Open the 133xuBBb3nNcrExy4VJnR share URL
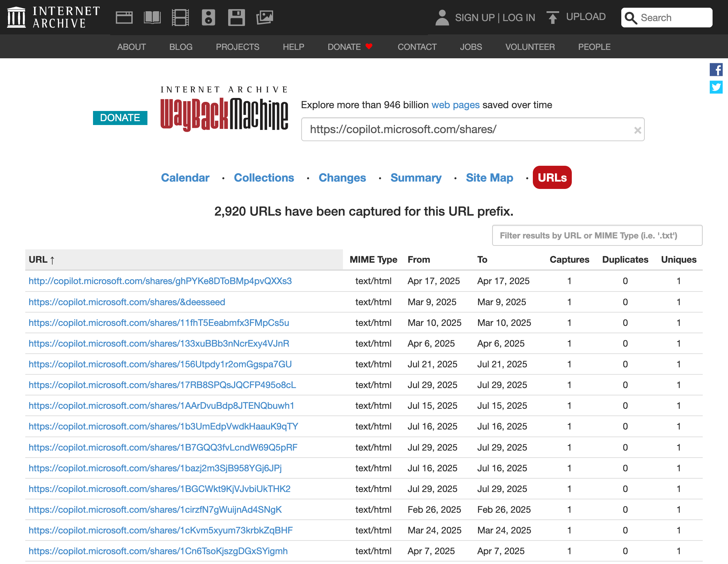This screenshot has height=564, width=728. pyautogui.click(x=159, y=343)
